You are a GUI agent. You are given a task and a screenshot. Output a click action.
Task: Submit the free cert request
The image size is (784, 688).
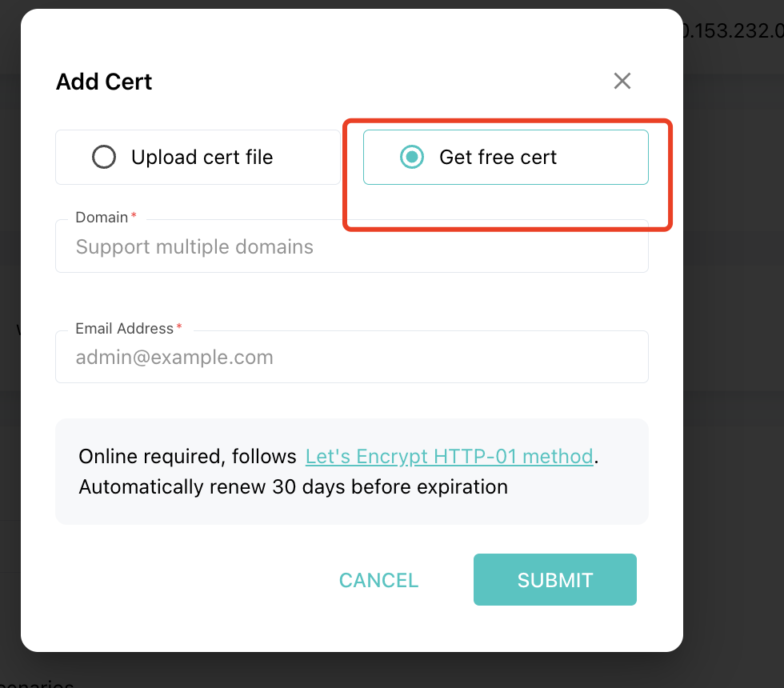click(x=555, y=579)
